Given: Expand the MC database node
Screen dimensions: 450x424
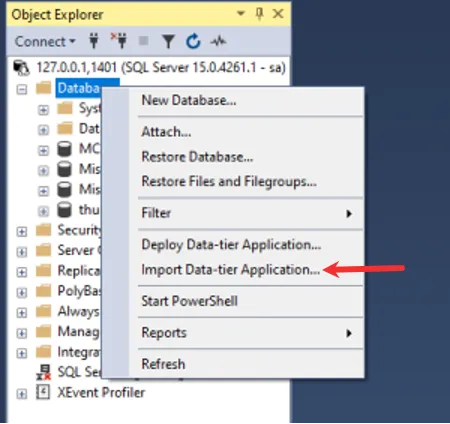Looking at the screenshot, I should tap(43, 150).
